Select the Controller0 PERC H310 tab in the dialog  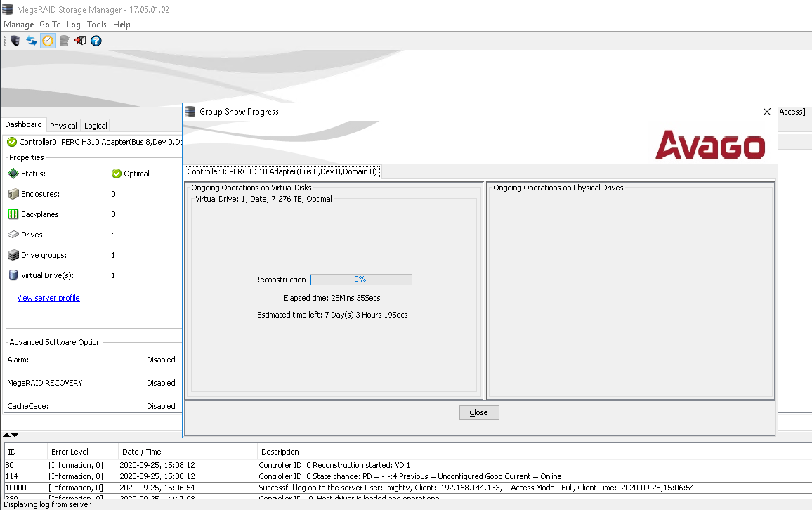(282, 172)
